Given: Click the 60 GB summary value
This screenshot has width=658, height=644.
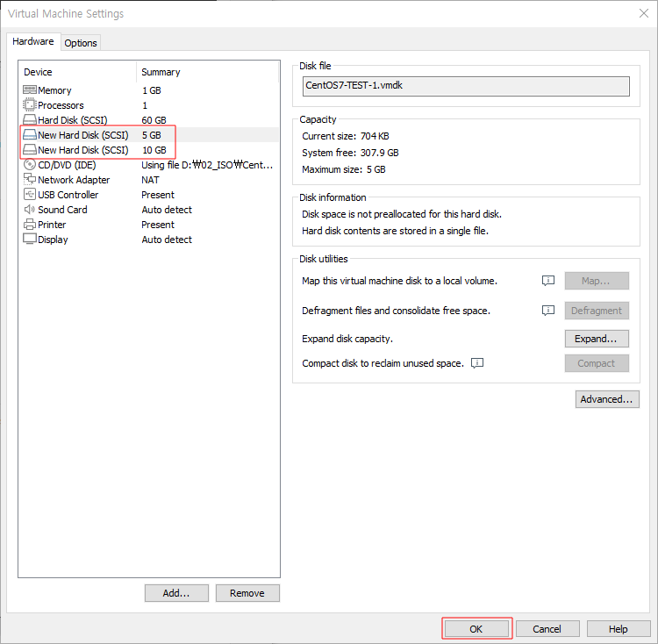Looking at the screenshot, I should click(x=154, y=120).
